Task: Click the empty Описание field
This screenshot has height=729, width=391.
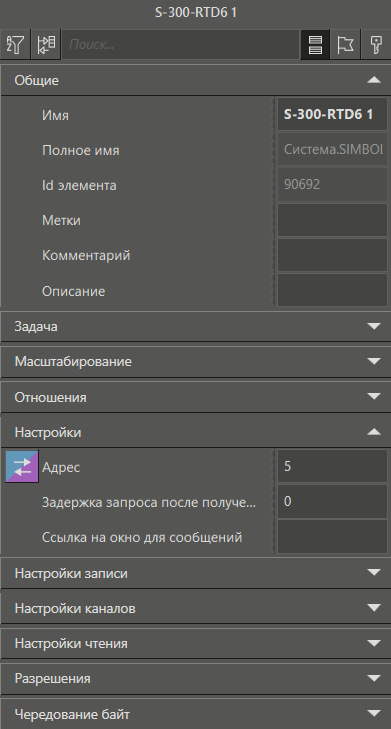Action: pyautogui.click(x=332, y=290)
